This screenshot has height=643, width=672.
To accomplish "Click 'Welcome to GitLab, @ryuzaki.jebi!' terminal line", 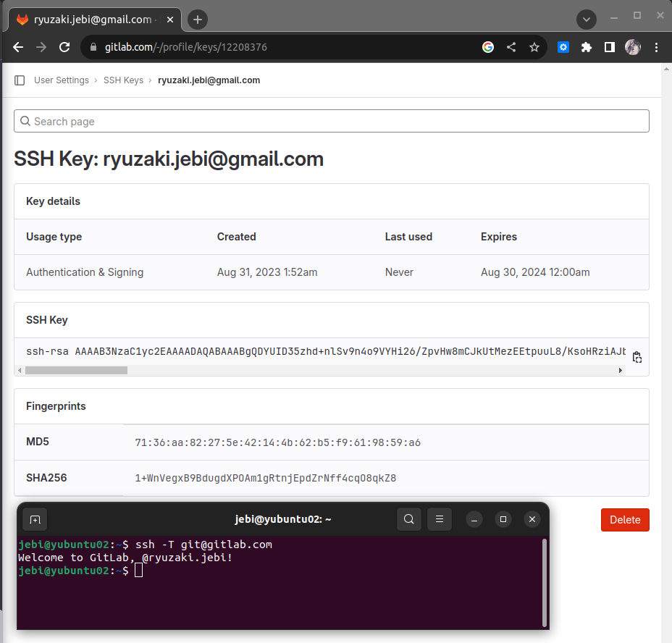I will point(125,558).
